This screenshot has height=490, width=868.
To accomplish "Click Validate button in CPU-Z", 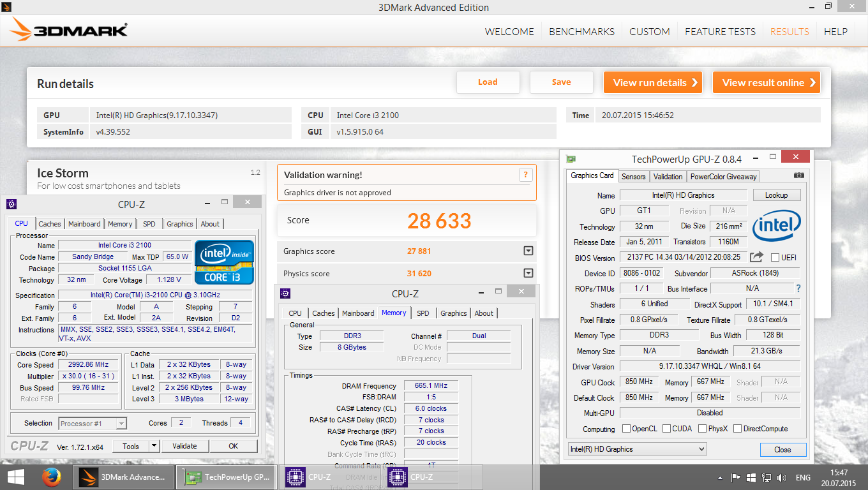I will point(185,446).
